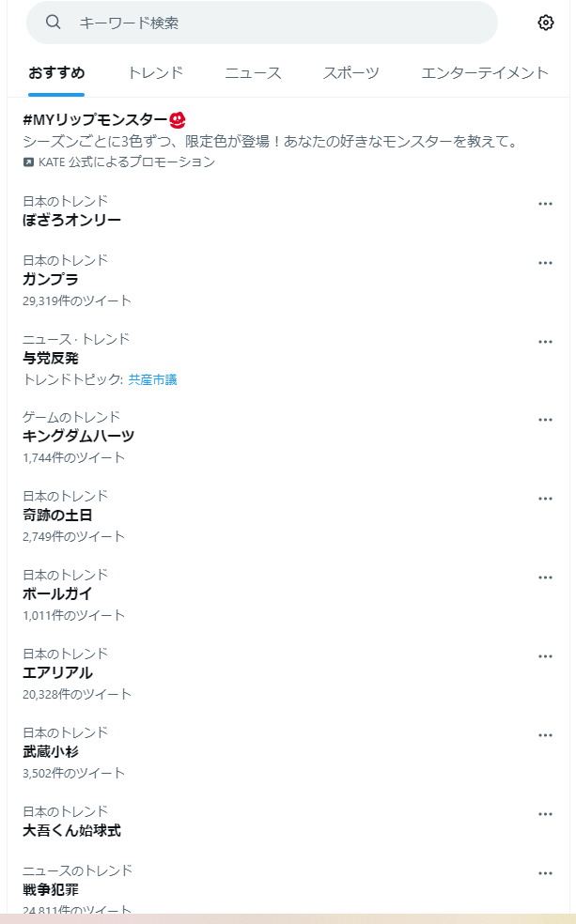Switch to the ニュース tab

253,73
